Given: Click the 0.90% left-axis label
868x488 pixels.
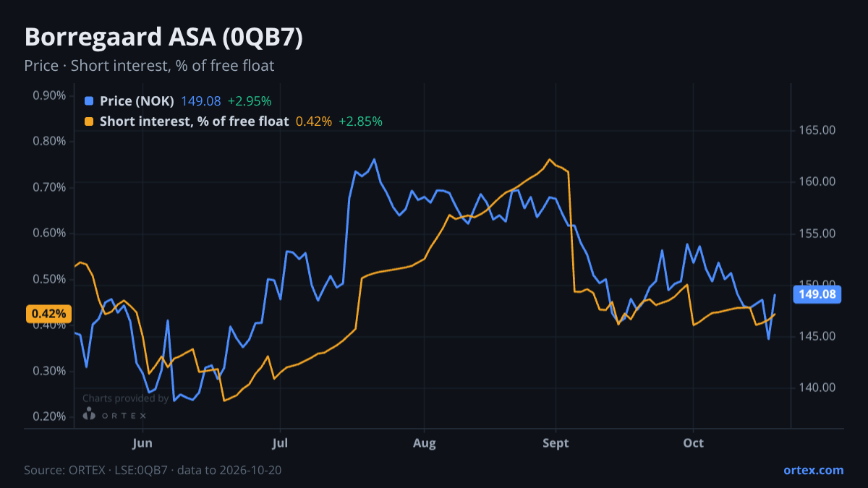Looking at the screenshot, I should (x=50, y=95).
